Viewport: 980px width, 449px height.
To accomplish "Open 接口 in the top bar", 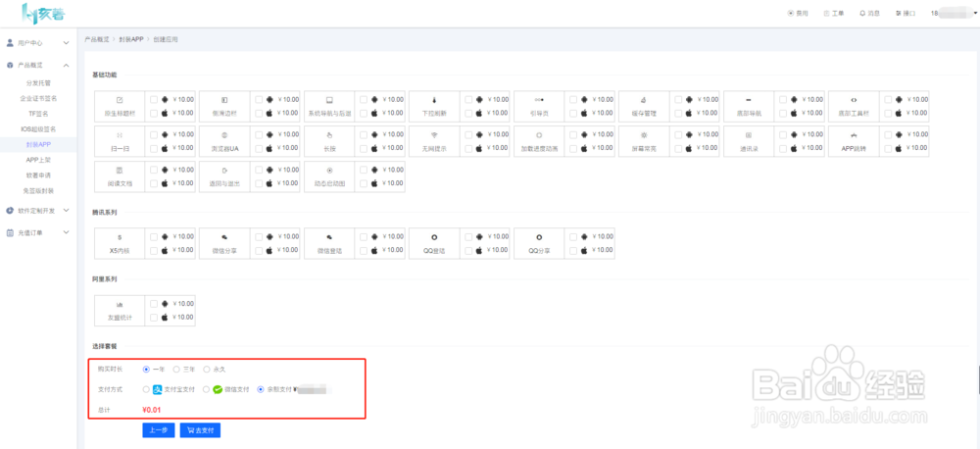I will point(906,13).
